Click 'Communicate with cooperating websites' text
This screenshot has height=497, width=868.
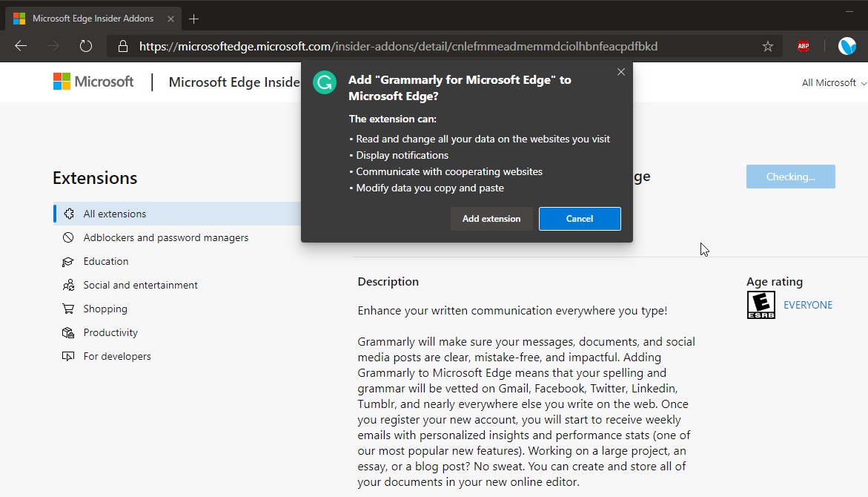449,172
